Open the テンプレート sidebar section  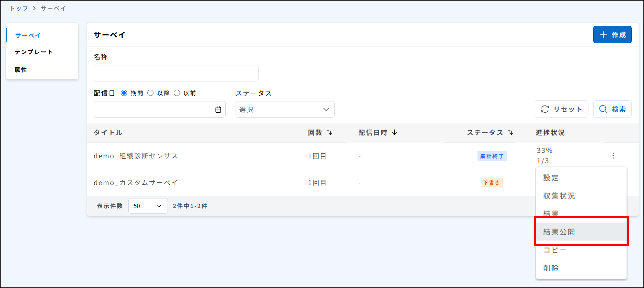tap(33, 52)
